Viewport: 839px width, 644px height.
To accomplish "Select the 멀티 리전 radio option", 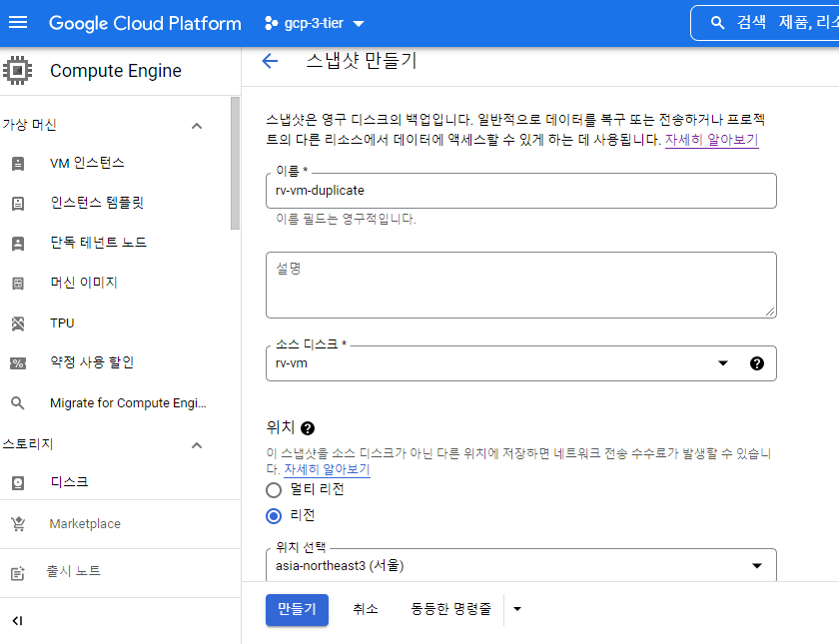I will 274,490.
